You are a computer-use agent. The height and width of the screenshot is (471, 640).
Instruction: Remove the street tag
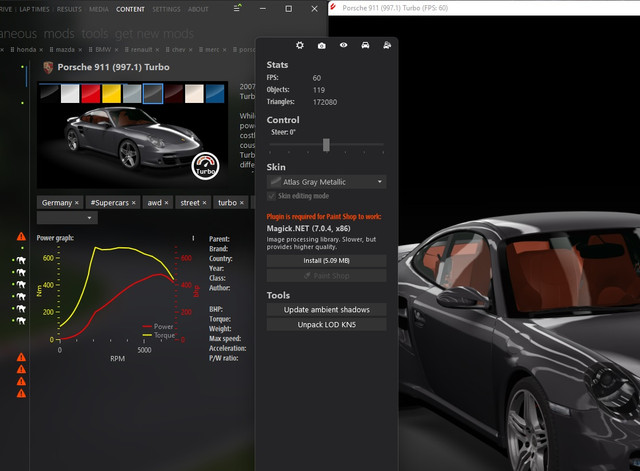point(204,202)
